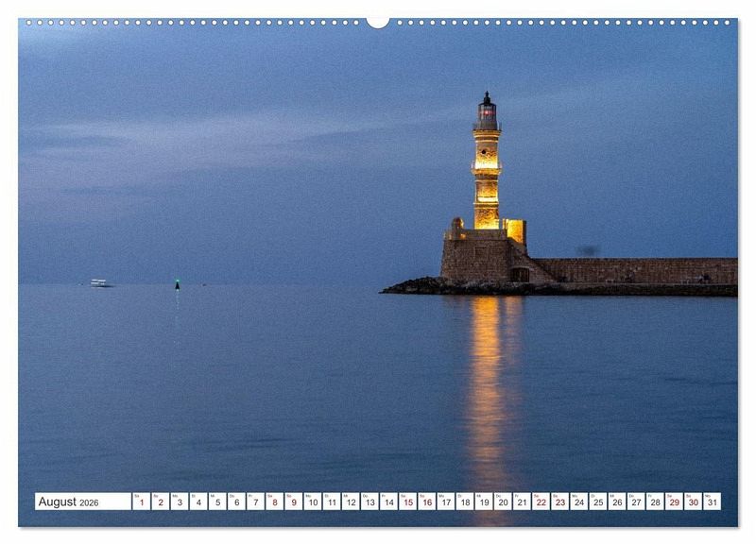Select day 27 in the calendar strip
The image size is (756, 545).
coord(636,502)
